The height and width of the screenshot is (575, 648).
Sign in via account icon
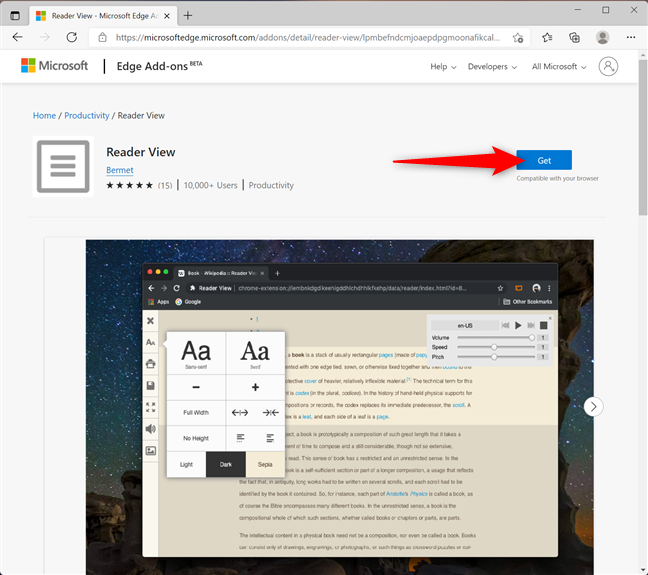coord(608,67)
